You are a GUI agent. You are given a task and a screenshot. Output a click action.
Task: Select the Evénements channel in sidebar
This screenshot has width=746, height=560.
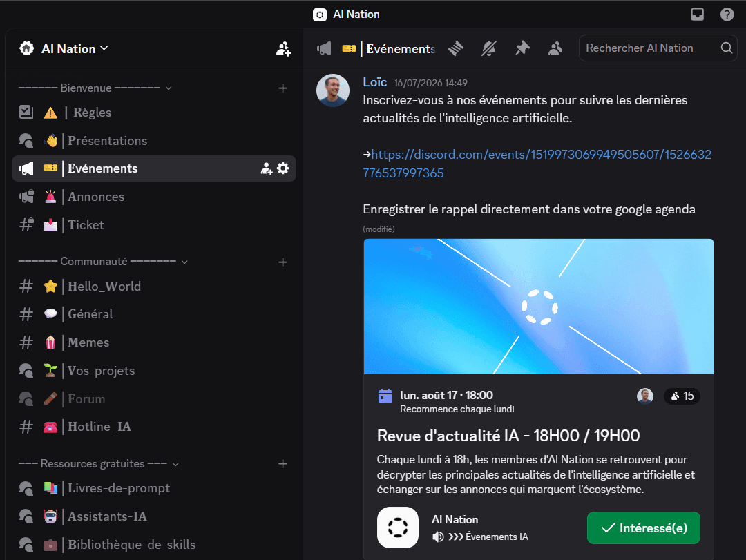[153, 168]
